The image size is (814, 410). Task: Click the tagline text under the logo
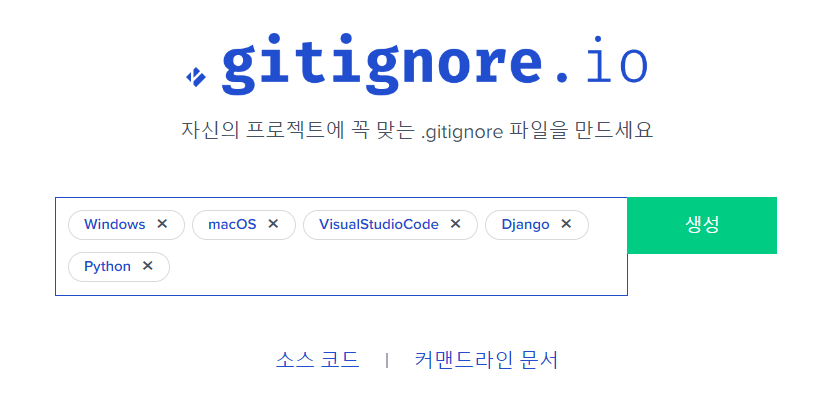point(417,130)
